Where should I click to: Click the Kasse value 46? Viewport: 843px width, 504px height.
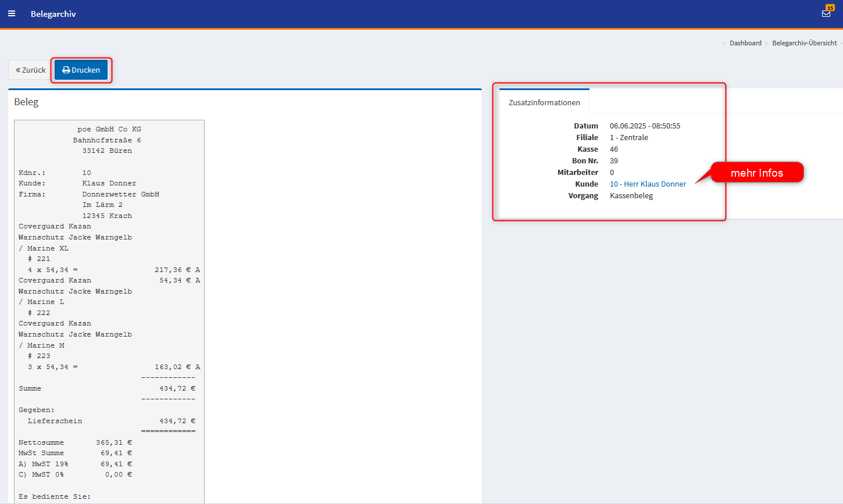tap(614, 149)
